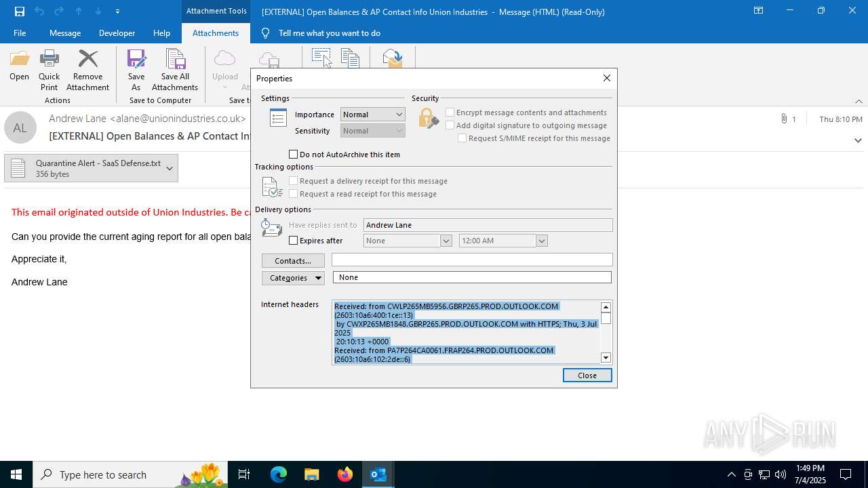The image size is (868, 488).
Task: Click Save All Attachments icon
Action: click(x=175, y=59)
